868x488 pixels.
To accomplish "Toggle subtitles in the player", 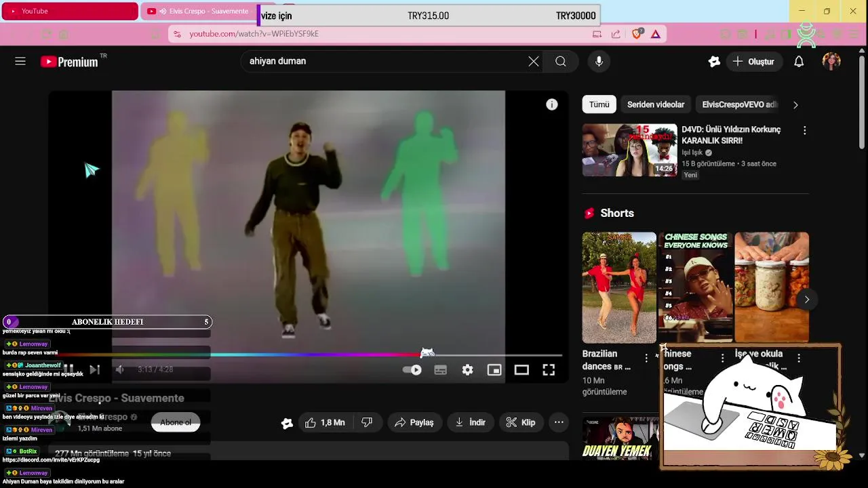I will click(x=440, y=369).
